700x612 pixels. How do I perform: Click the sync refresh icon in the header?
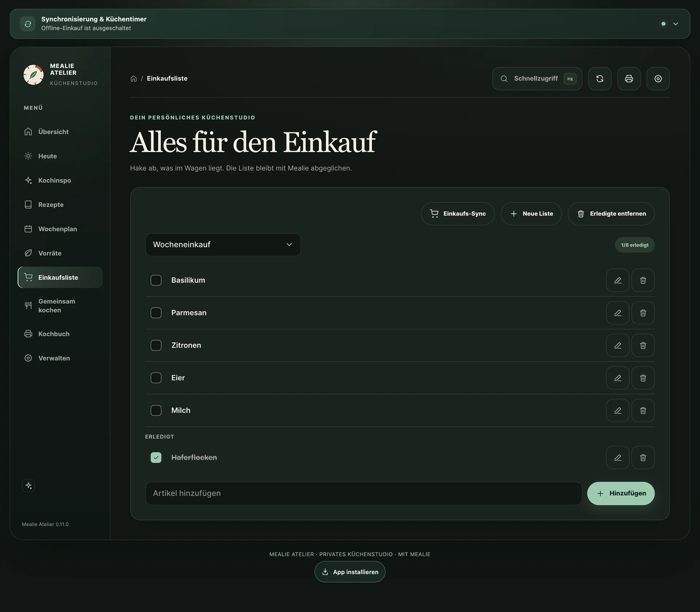pos(600,79)
